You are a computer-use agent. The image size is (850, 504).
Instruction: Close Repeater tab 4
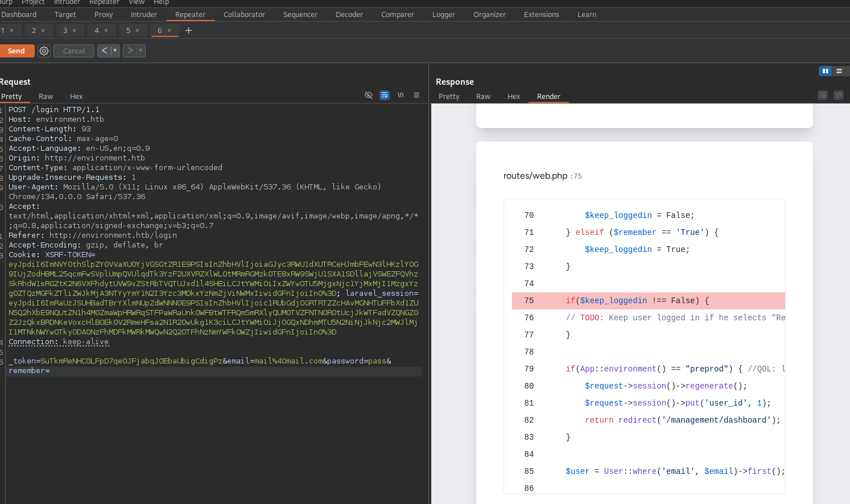pyautogui.click(x=106, y=30)
